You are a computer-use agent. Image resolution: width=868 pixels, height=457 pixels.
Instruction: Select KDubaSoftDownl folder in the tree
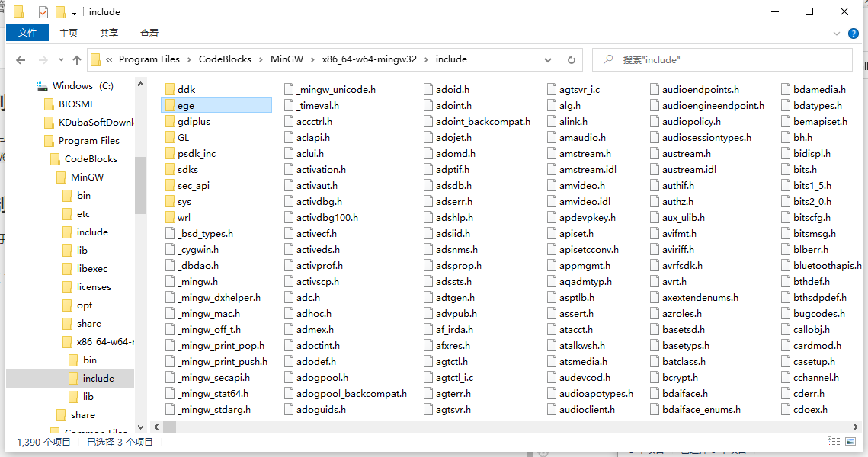(96, 123)
